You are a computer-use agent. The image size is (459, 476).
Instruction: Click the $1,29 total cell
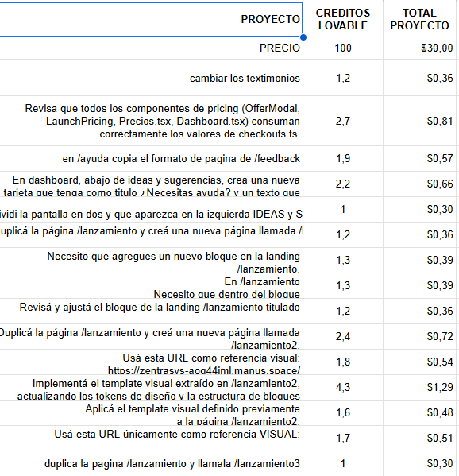pos(419,388)
